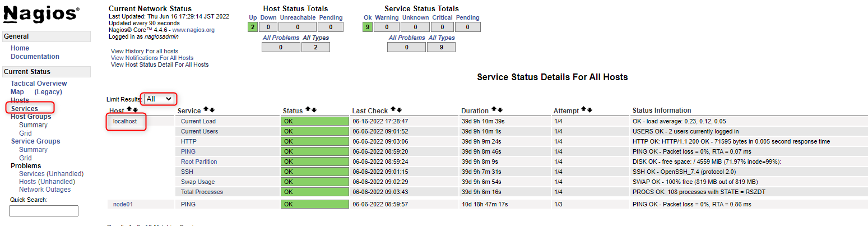Open Host Groups in the sidebar
The image size is (868, 226).
coord(31,117)
